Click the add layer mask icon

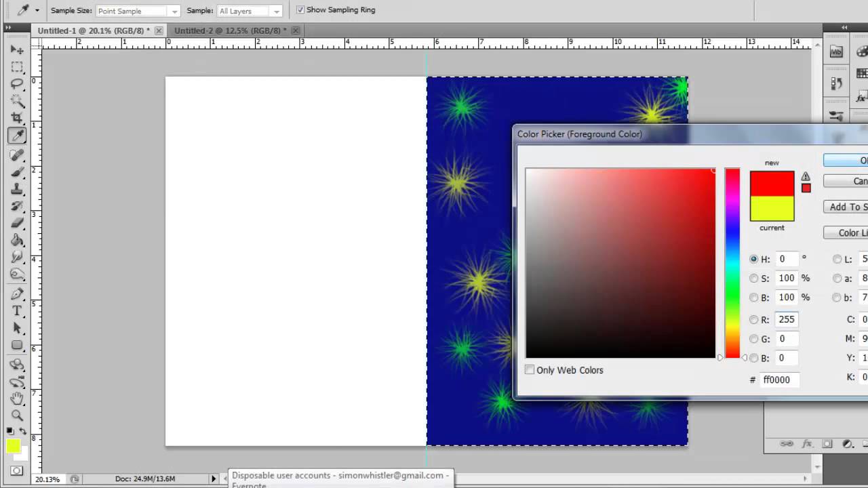point(827,444)
